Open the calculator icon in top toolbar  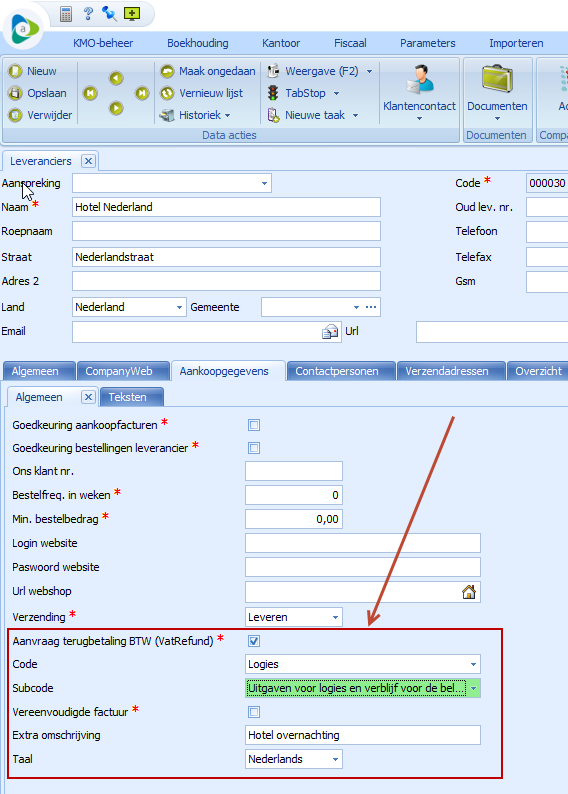point(66,14)
